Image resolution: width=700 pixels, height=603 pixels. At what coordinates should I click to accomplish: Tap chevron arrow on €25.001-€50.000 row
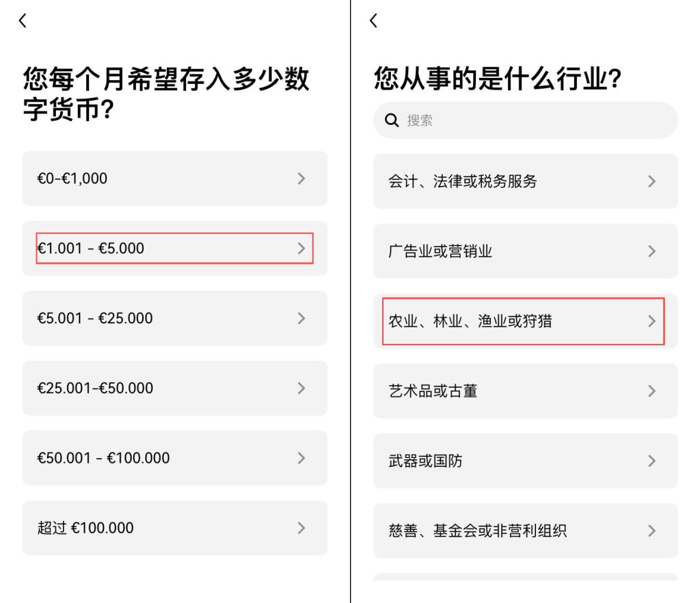coord(301,388)
